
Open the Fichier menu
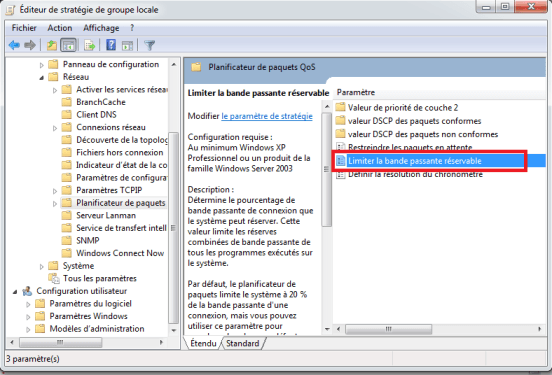pyautogui.click(x=24, y=28)
